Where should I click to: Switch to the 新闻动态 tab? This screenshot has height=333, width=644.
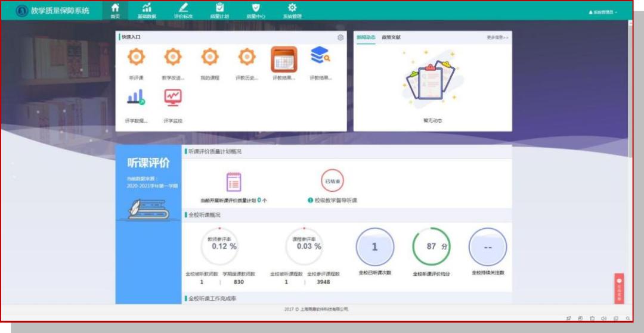tap(366, 38)
